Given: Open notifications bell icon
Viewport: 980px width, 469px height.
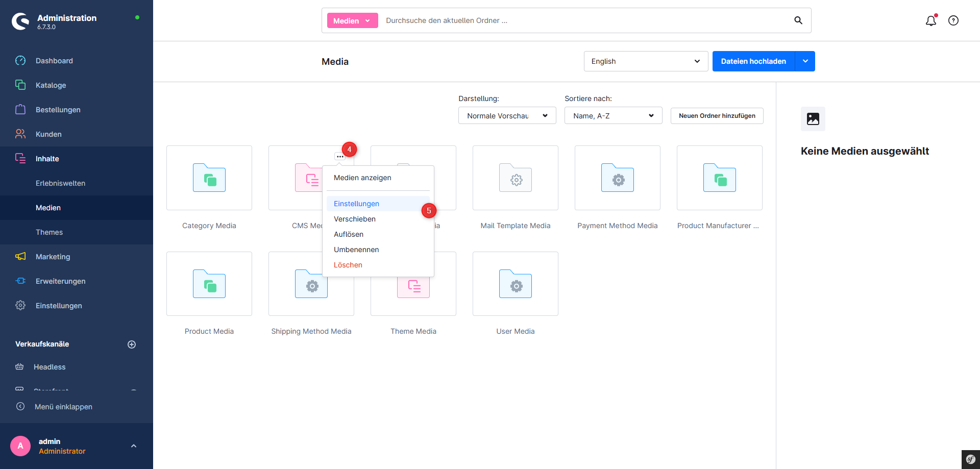Looking at the screenshot, I should [931, 20].
